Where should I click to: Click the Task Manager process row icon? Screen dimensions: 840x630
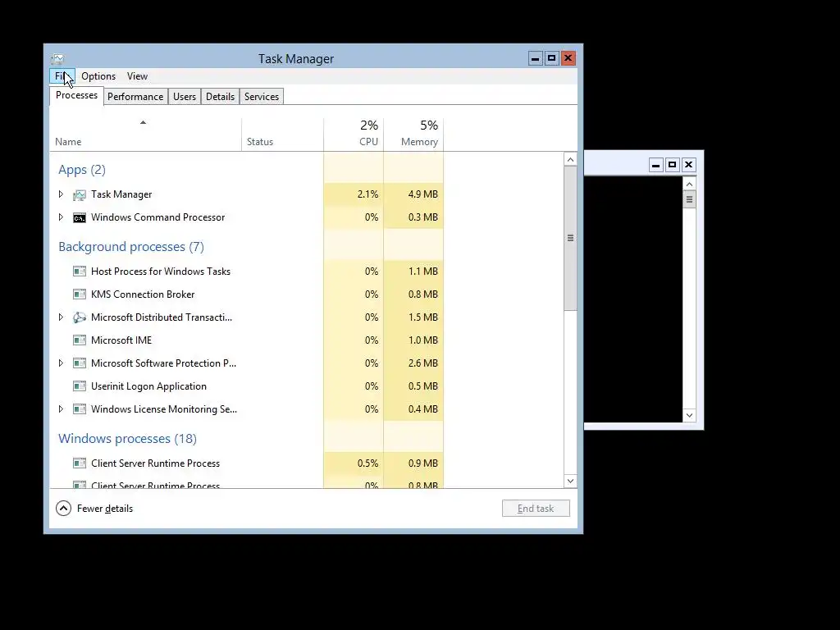(80, 194)
